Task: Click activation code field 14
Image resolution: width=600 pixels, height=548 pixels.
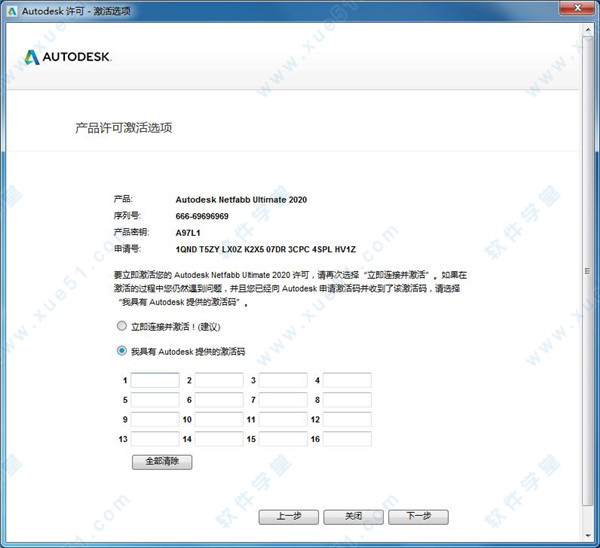Action: (x=219, y=439)
